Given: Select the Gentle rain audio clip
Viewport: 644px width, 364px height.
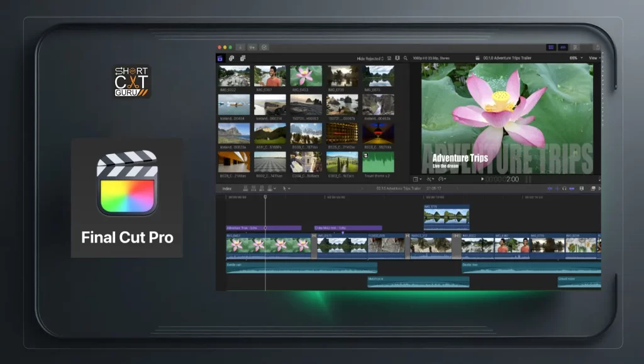Looking at the screenshot, I should click(301, 268).
